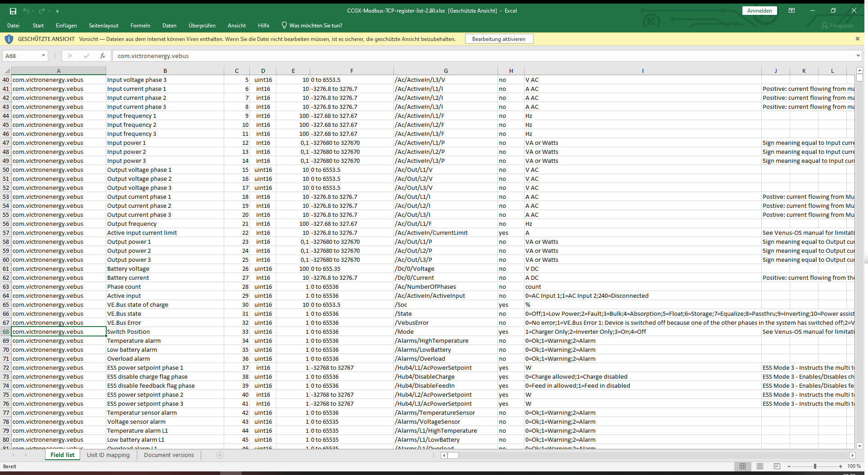Switch to the Document versions sheet tab
Viewport: 868px width, 475px height.
click(169, 455)
